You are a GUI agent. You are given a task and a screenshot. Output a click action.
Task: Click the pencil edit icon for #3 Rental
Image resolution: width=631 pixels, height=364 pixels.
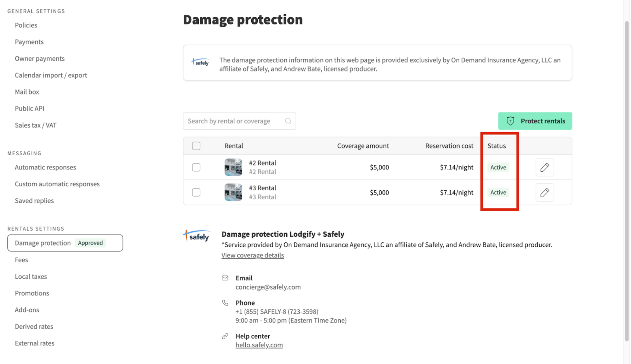(545, 192)
